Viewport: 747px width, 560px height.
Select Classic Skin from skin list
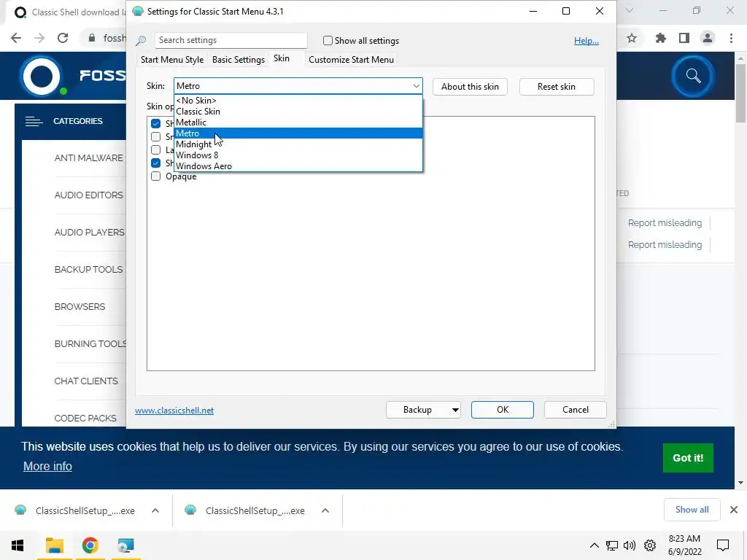[x=298, y=112]
